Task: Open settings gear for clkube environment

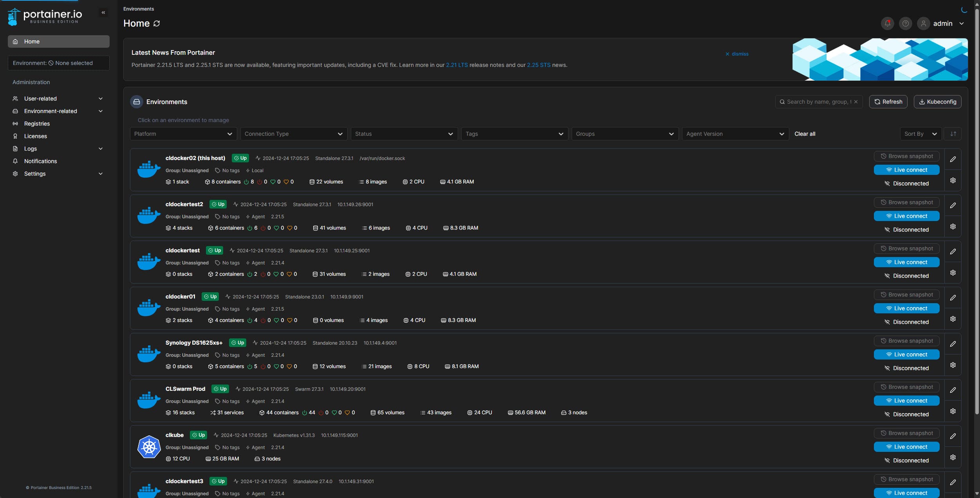Action: pyautogui.click(x=953, y=457)
